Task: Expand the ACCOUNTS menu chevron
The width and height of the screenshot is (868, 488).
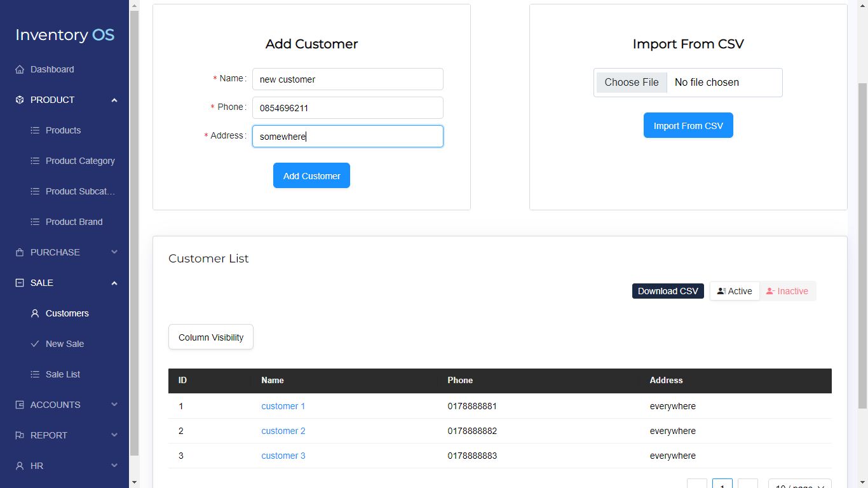Action: (114, 405)
